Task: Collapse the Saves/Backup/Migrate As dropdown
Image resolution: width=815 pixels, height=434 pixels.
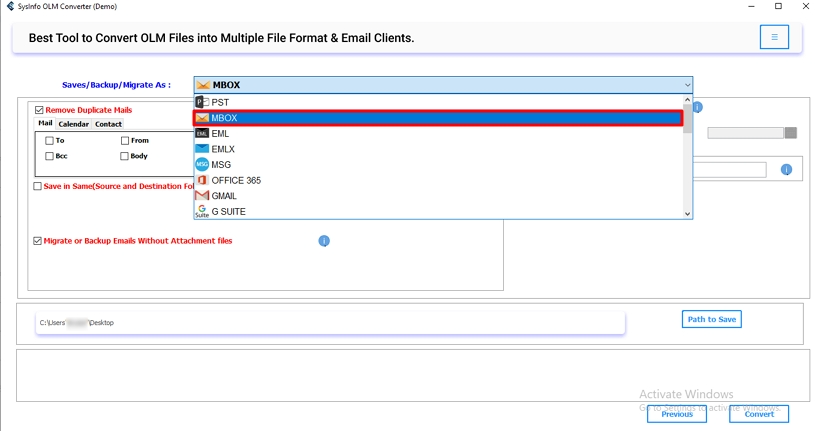Action: pos(687,86)
